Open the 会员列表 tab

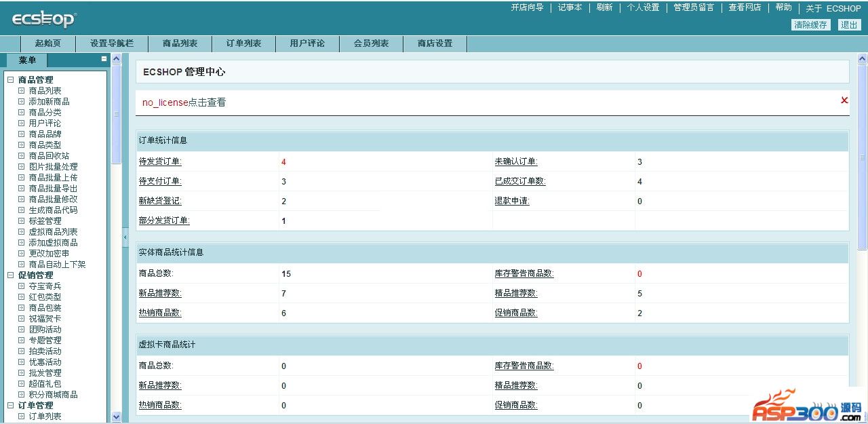tap(371, 43)
